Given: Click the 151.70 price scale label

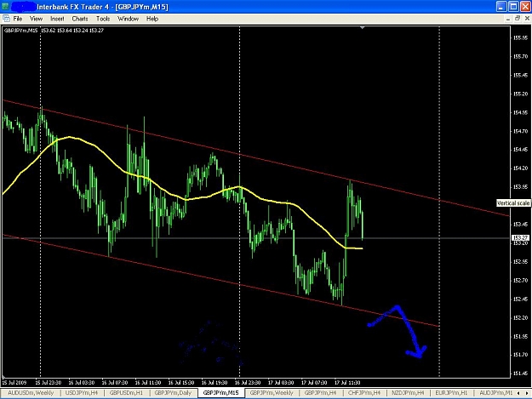Looking at the screenshot, I should [521, 355].
